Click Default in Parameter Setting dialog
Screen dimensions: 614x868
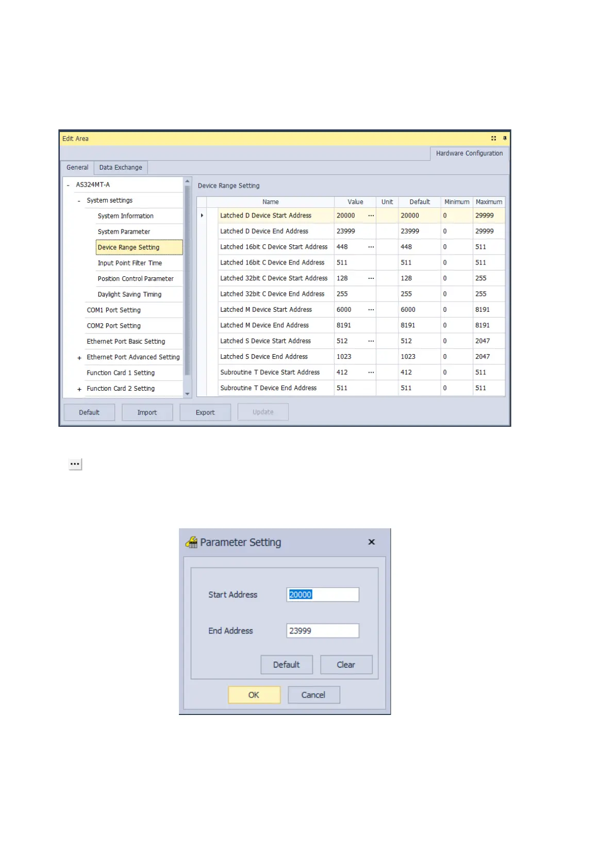tap(287, 665)
